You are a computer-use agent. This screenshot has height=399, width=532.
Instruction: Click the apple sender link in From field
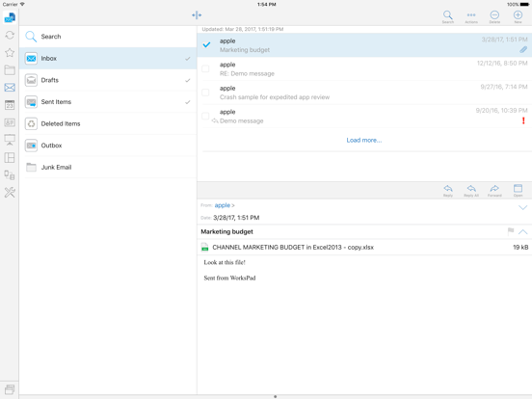click(x=223, y=205)
